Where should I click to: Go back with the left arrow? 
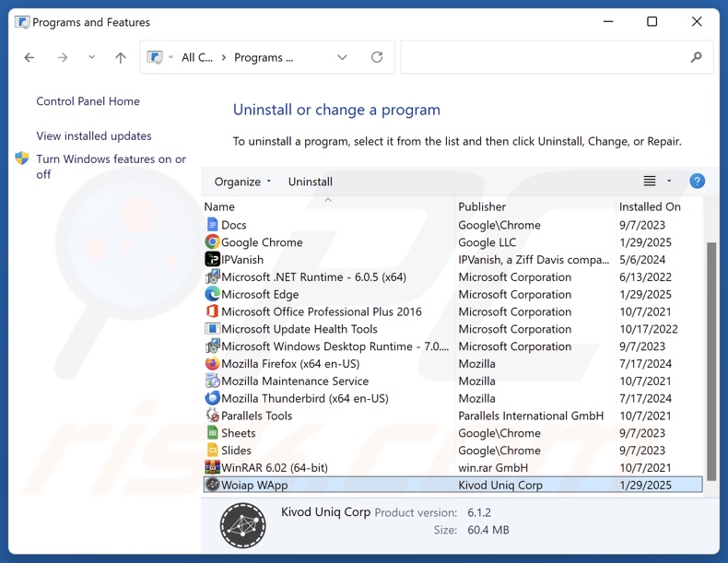point(29,57)
